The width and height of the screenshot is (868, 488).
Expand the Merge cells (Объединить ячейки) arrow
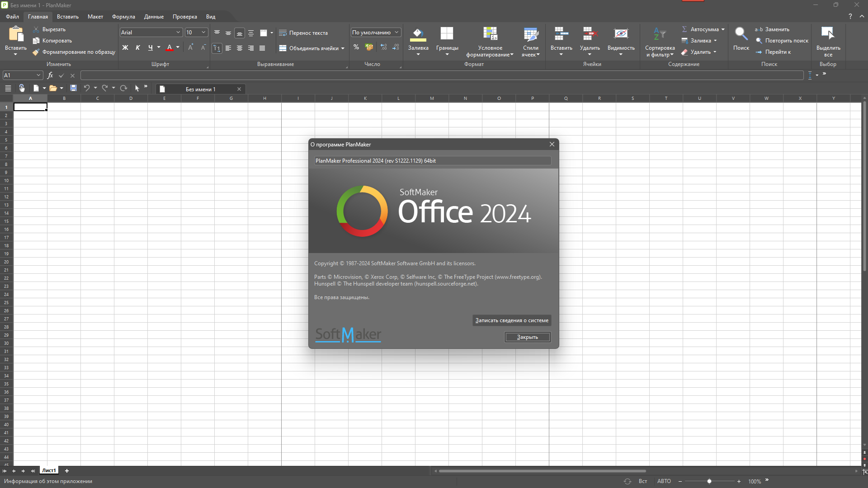tap(343, 48)
